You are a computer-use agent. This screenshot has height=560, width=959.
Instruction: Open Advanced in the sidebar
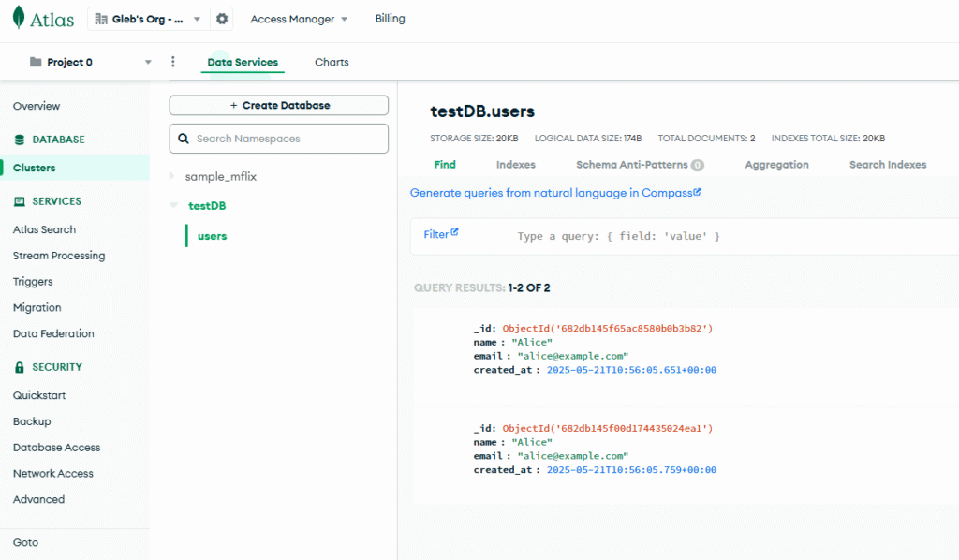[x=38, y=499]
